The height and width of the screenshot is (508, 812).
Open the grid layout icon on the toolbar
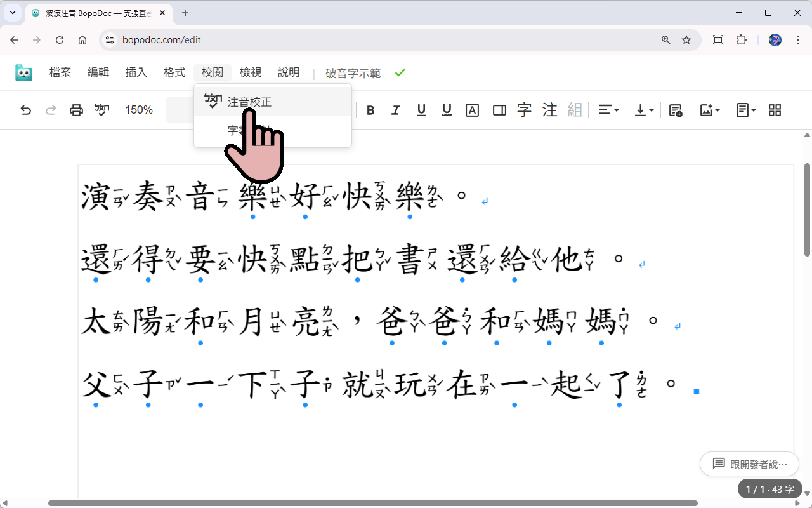pos(775,110)
